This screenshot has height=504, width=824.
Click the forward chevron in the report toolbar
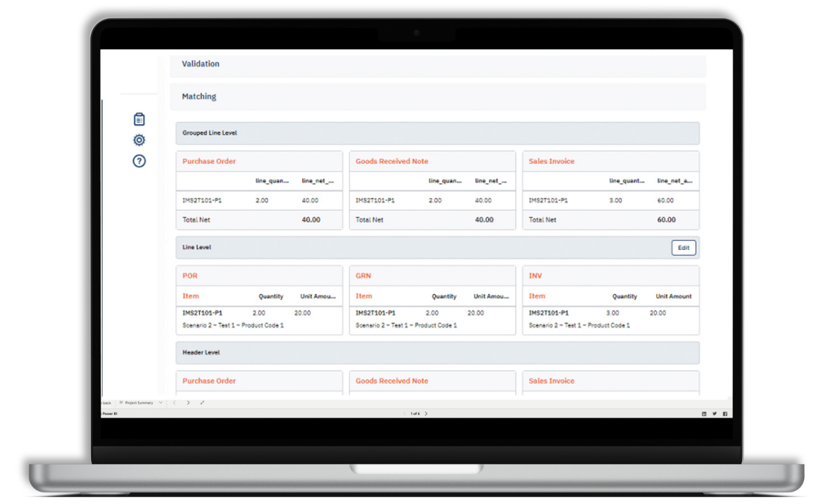tap(188, 403)
